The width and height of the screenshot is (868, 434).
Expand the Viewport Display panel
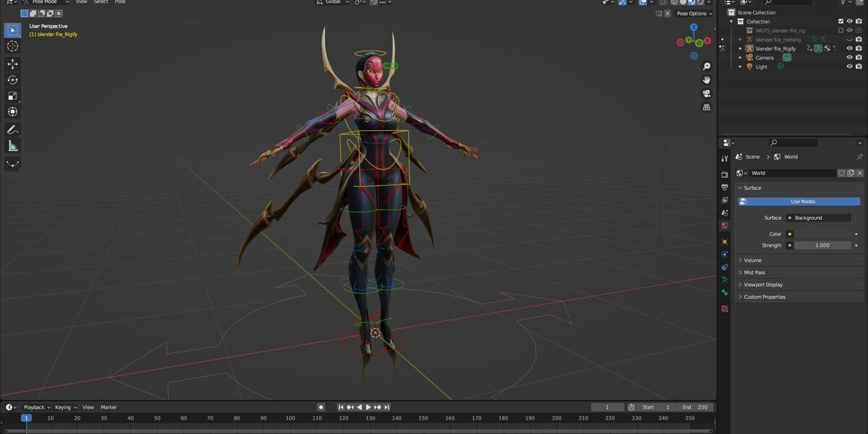799,285
